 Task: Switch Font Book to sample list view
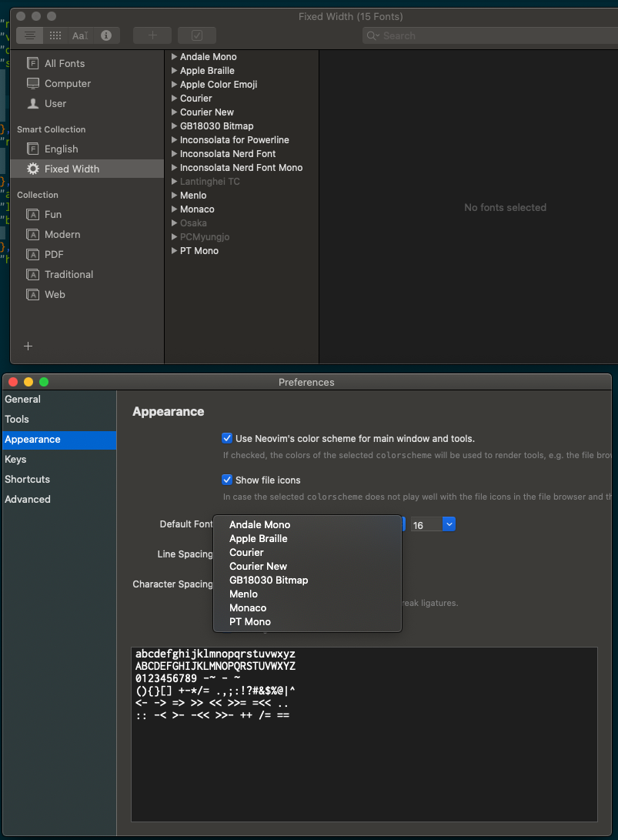pyautogui.click(x=30, y=35)
